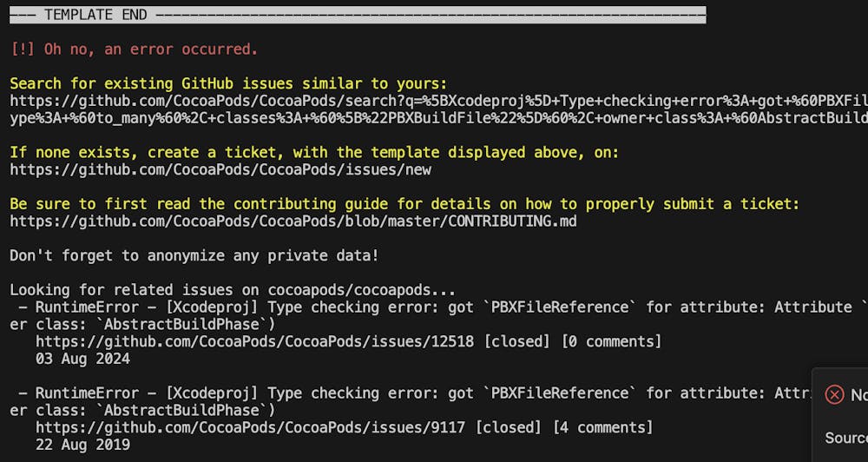Open the CocoaPods GitHub search URL
This screenshot has width=868, height=462.
click(x=434, y=101)
